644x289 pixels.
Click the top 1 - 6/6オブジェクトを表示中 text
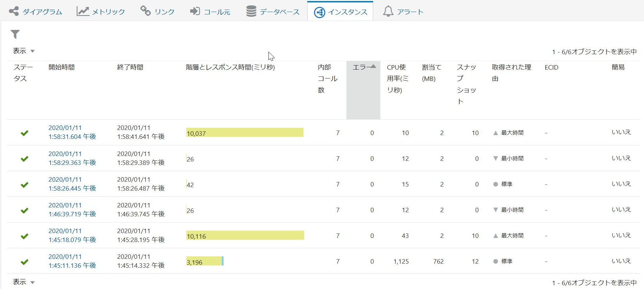[x=594, y=52]
